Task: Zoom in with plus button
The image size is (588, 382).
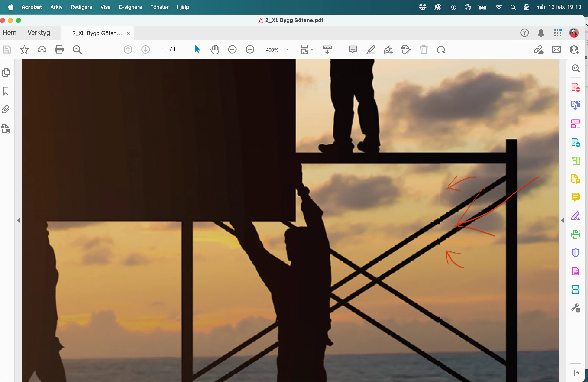Action: (250, 50)
